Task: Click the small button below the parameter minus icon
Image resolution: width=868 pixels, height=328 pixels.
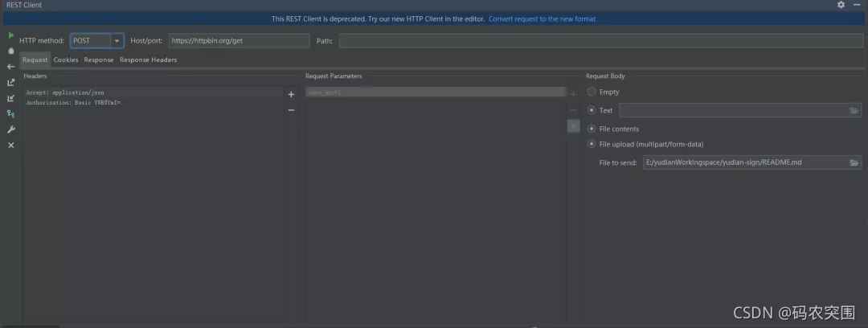Action: [x=574, y=126]
